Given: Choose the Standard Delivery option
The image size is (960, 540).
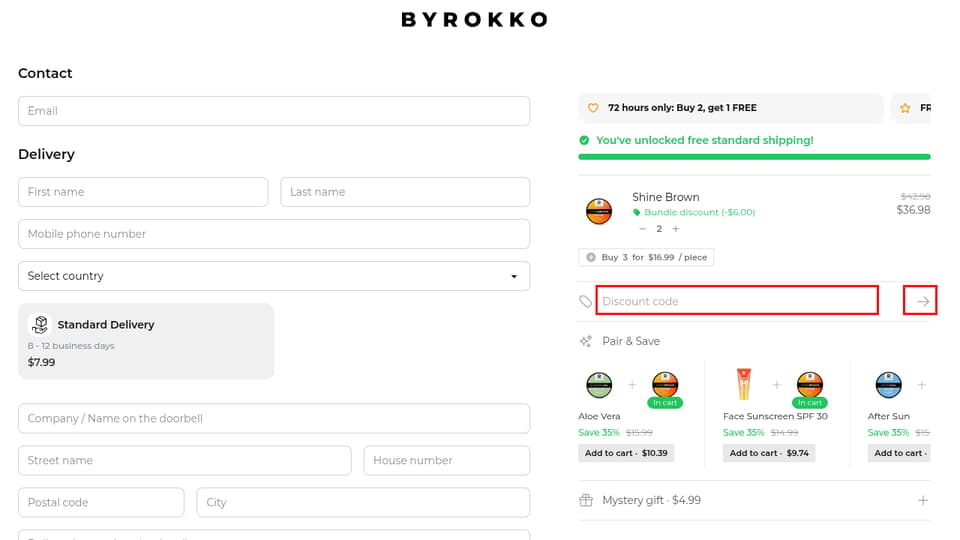Looking at the screenshot, I should tap(146, 341).
